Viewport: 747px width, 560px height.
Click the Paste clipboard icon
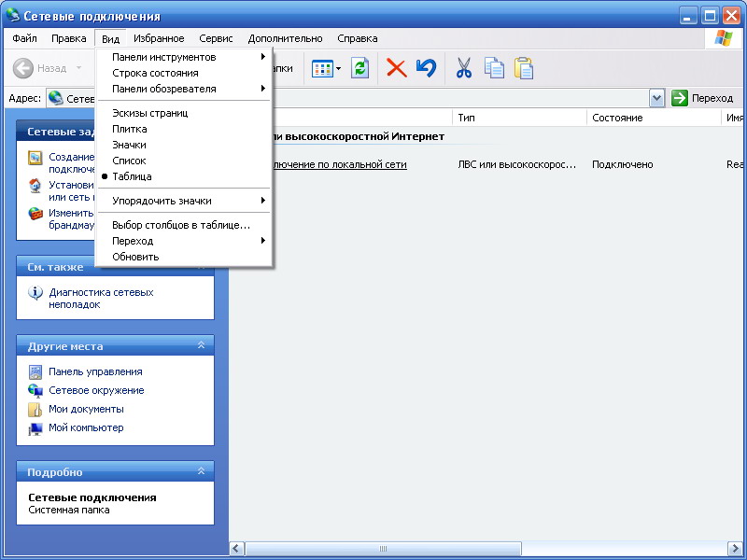(x=524, y=68)
